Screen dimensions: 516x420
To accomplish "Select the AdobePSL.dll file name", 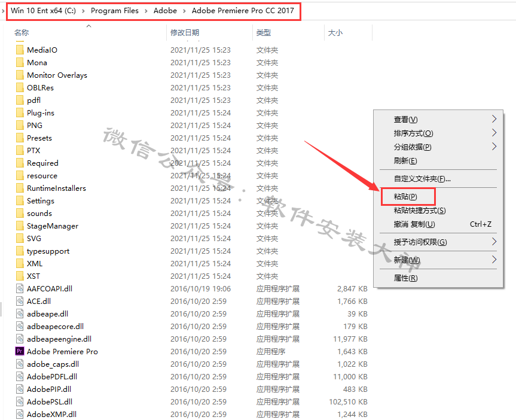I will (x=50, y=401).
